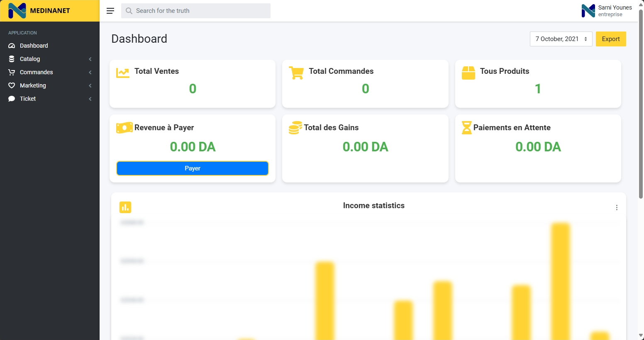Expand the Commandes submenu

[90, 72]
